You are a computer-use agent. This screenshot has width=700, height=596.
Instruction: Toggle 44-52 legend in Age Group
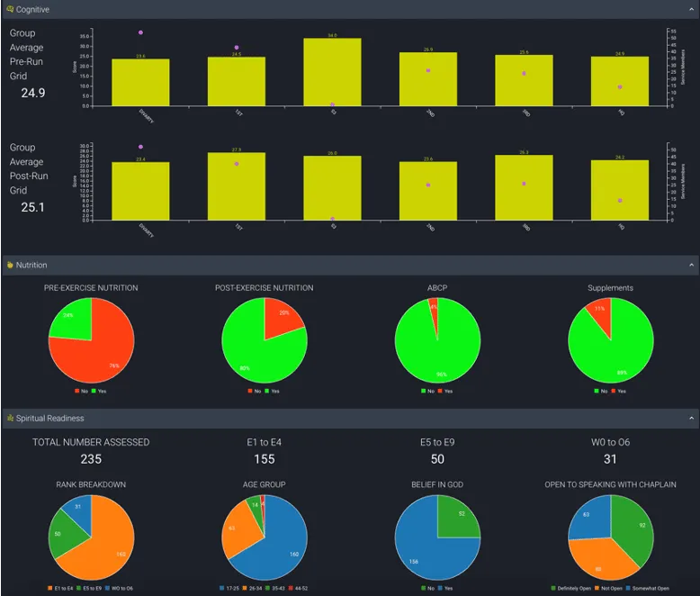298,588
